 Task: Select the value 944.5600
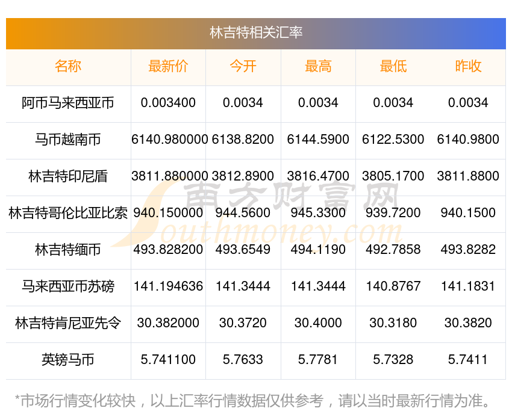(x=243, y=213)
